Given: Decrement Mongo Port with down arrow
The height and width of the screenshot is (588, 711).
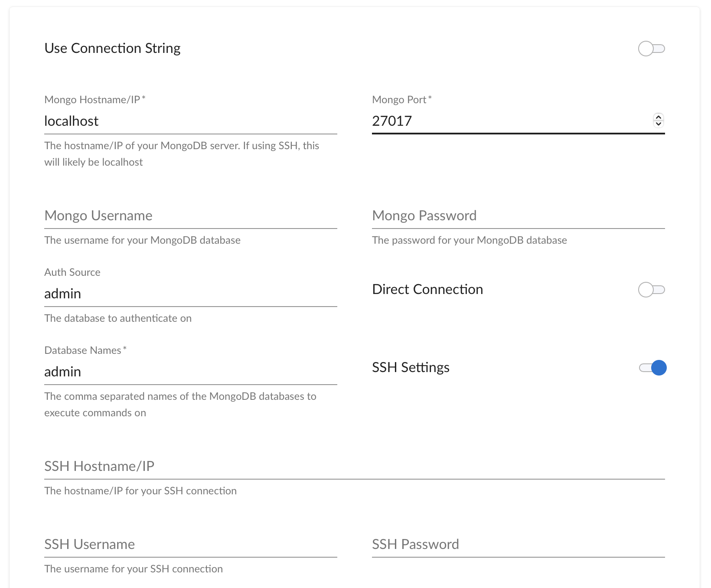Looking at the screenshot, I should coord(658,124).
